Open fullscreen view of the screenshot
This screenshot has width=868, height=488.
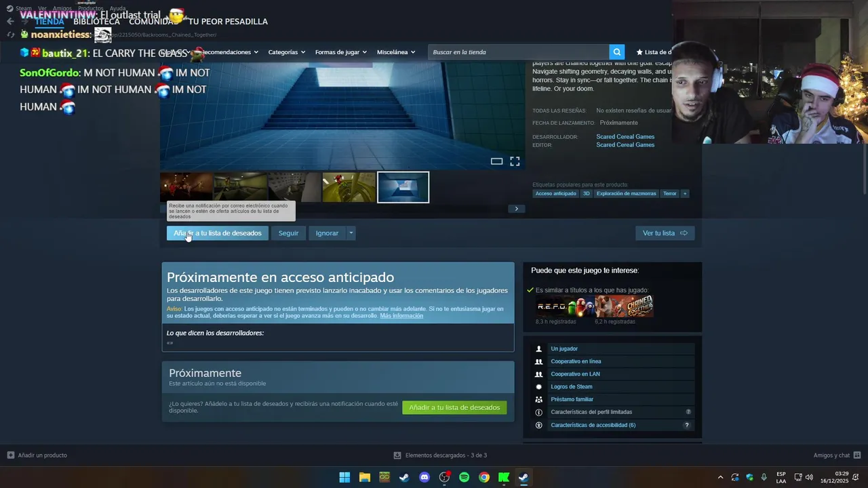tap(515, 161)
